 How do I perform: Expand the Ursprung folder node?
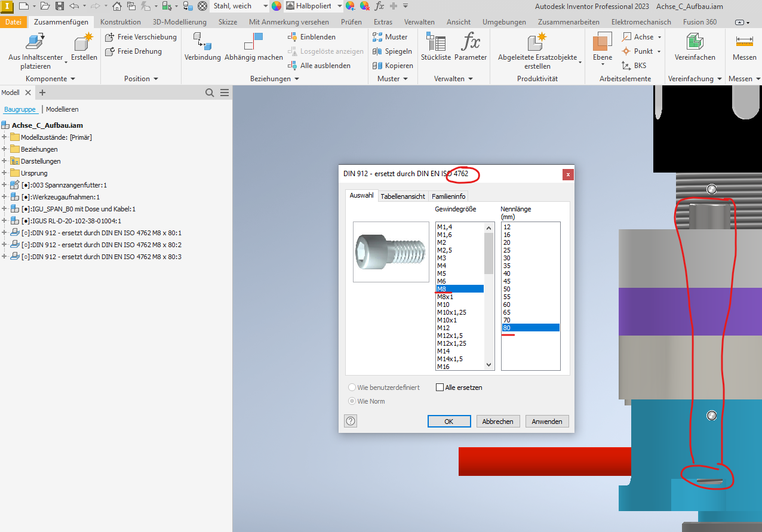point(4,173)
